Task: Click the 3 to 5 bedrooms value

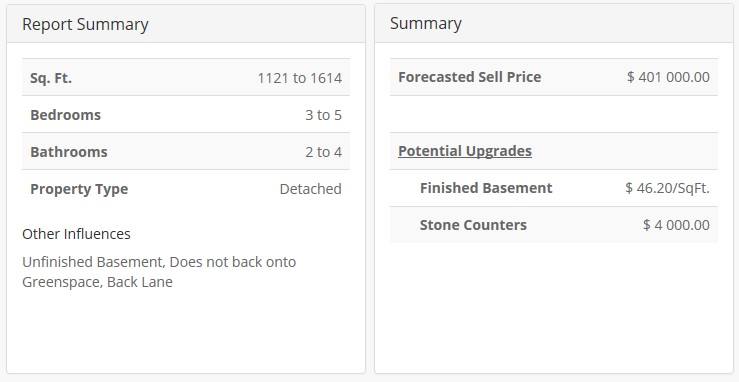Action: 323,115
